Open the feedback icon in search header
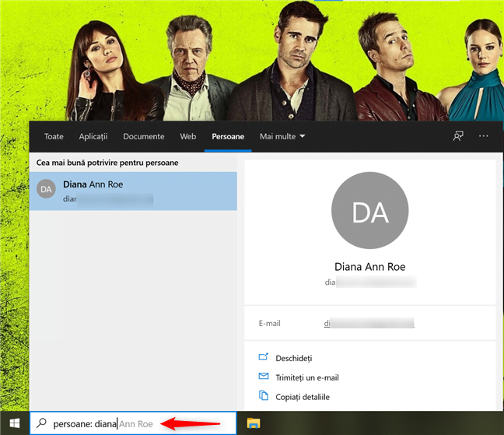This screenshot has width=504, height=435. tap(458, 136)
